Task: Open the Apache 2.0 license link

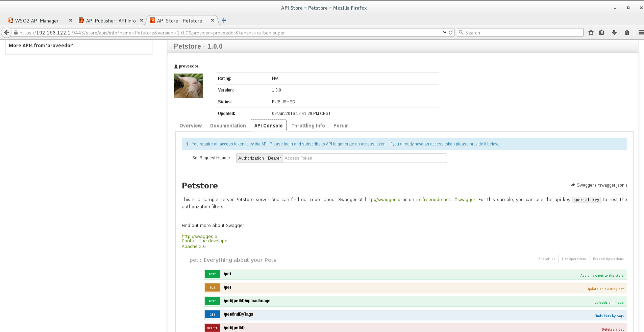Action: click(x=194, y=247)
